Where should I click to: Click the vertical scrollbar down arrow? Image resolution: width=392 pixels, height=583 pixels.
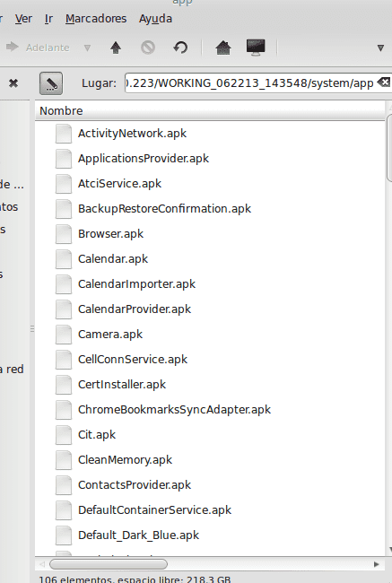click(x=390, y=550)
